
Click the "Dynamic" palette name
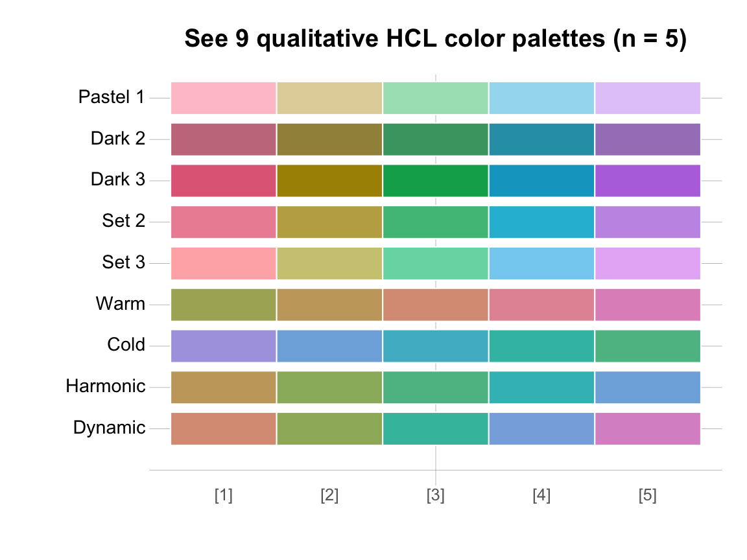tap(109, 428)
